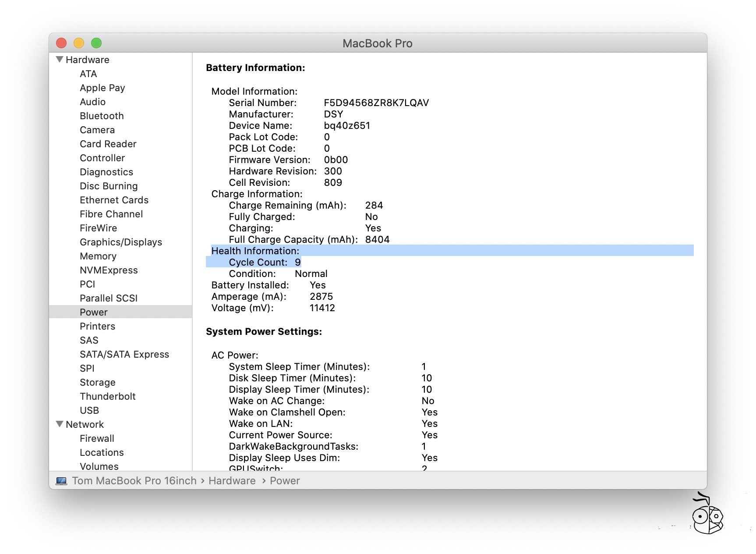Select Firewall under Network
The width and height of the screenshot is (756, 554).
96,438
